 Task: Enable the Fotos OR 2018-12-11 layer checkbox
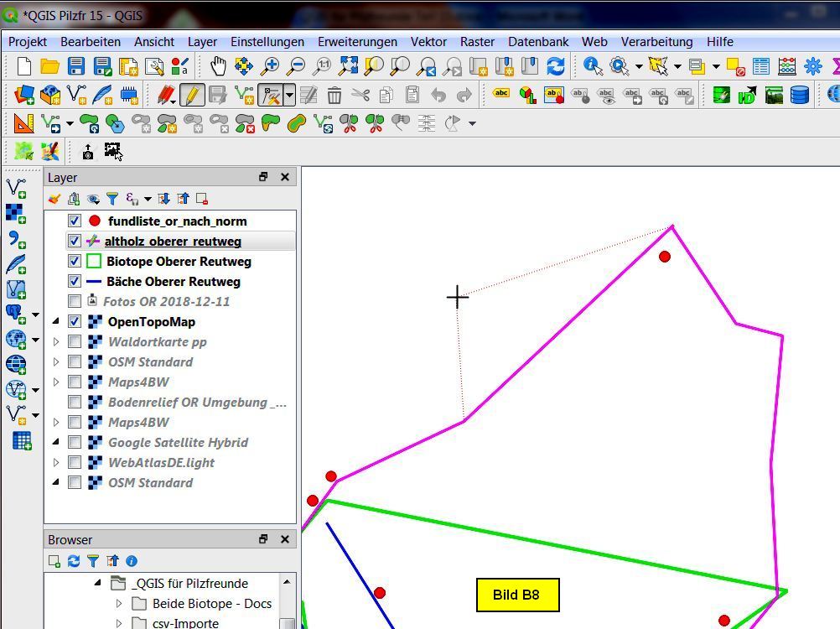tap(75, 302)
